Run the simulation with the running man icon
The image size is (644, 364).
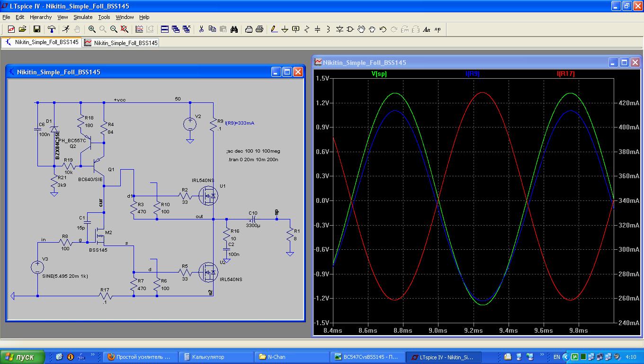(x=66, y=29)
